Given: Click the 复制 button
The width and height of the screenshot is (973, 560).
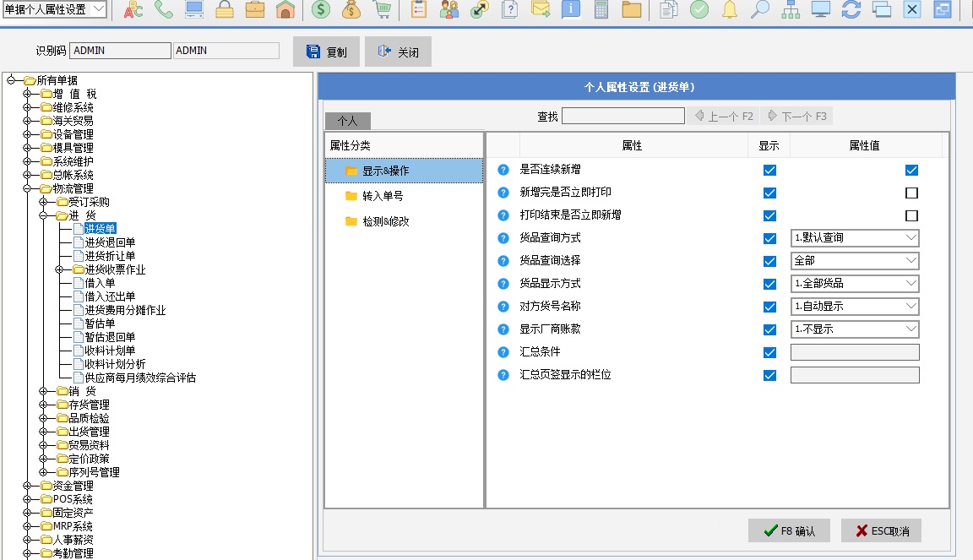Looking at the screenshot, I should tap(326, 52).
